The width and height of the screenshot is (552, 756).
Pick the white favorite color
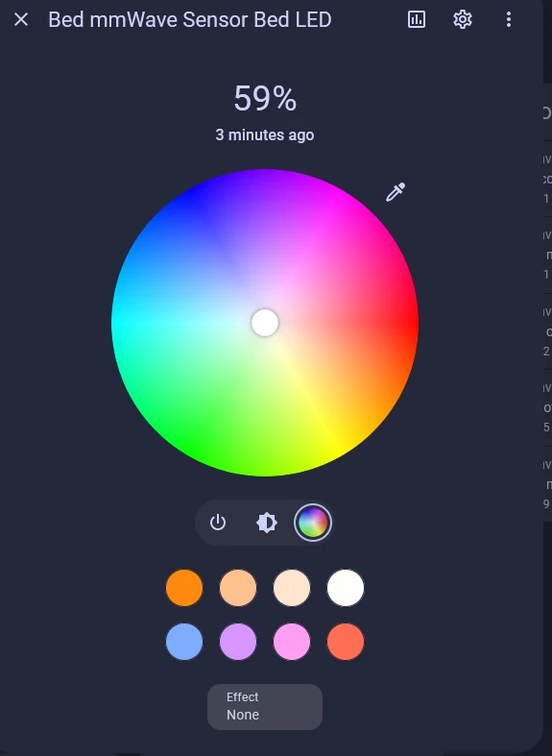click(x=346, y=588)
